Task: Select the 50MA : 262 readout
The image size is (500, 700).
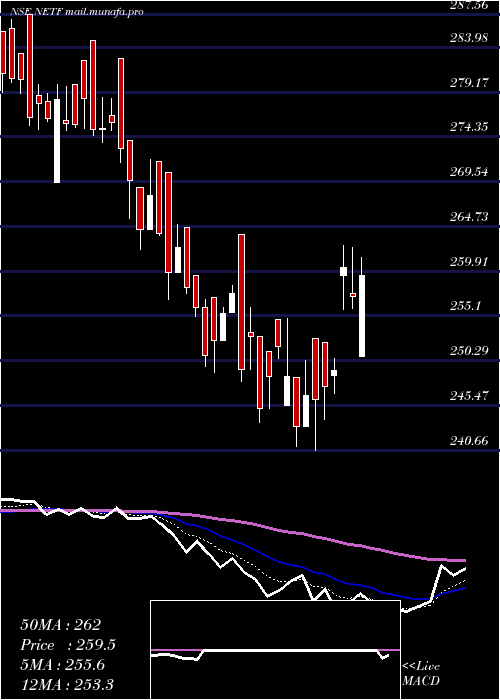Action: point(61,625)
